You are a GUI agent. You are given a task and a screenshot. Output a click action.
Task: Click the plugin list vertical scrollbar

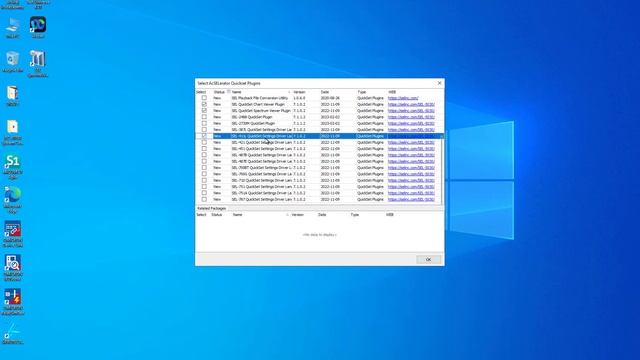coord(442,169)
